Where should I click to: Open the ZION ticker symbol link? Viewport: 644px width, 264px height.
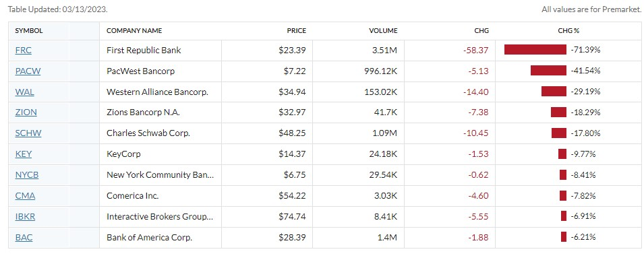pyautogui.click(x=26, y=112)
